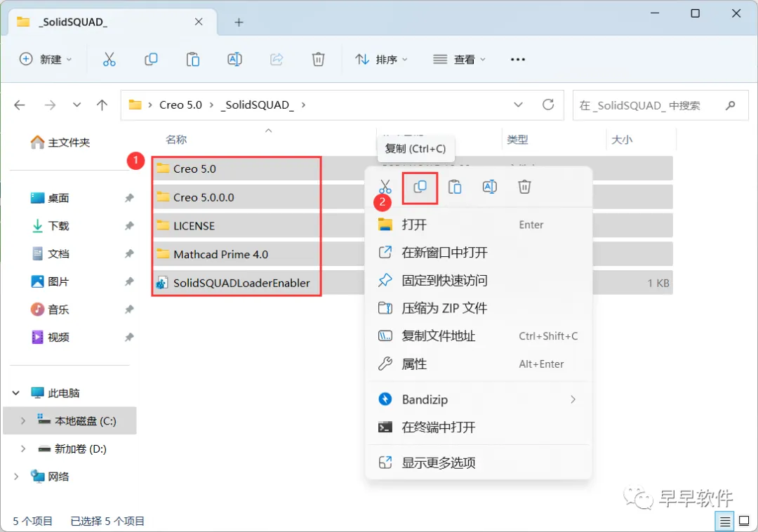The height and width of the screenshot is (532, 758).
Task: Go up one folder level
Action: point(102,105)
